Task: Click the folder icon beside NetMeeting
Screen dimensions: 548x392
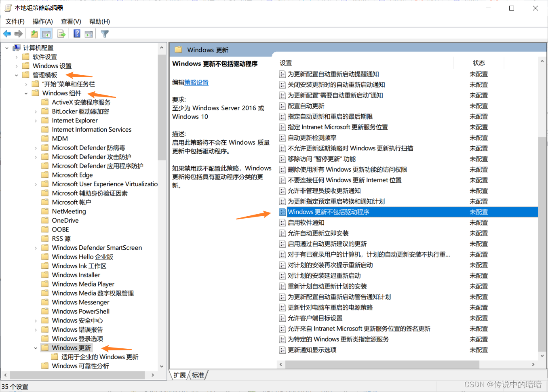Action: tap(45, 211)
